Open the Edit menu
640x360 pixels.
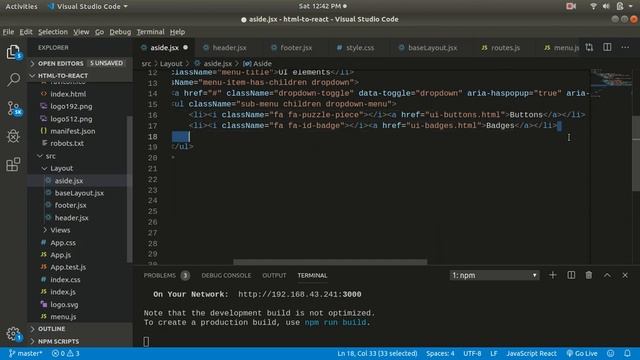pyautogui.click(x=26, y=31)
